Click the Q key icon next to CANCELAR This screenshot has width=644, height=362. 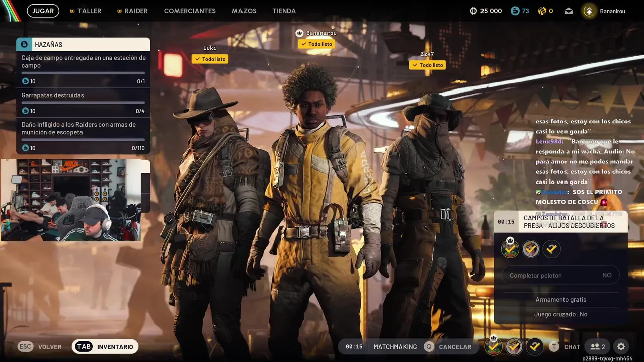click(x=429, y=347)
